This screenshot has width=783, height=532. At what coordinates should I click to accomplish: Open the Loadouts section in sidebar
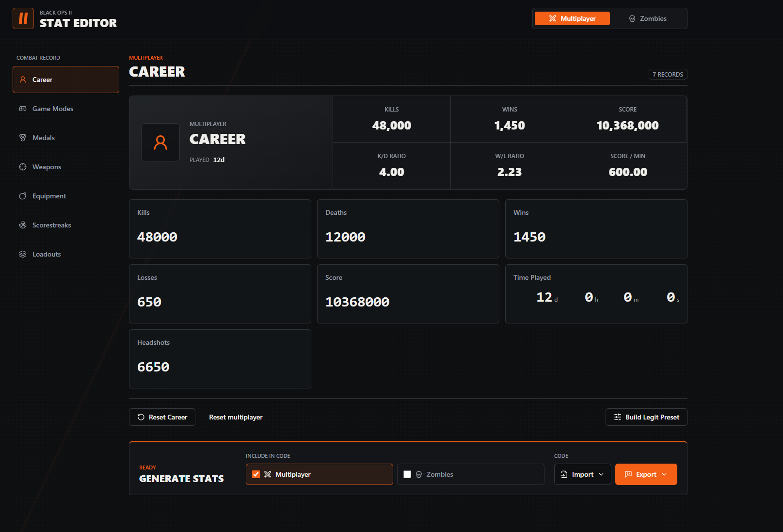pos(66,254)
